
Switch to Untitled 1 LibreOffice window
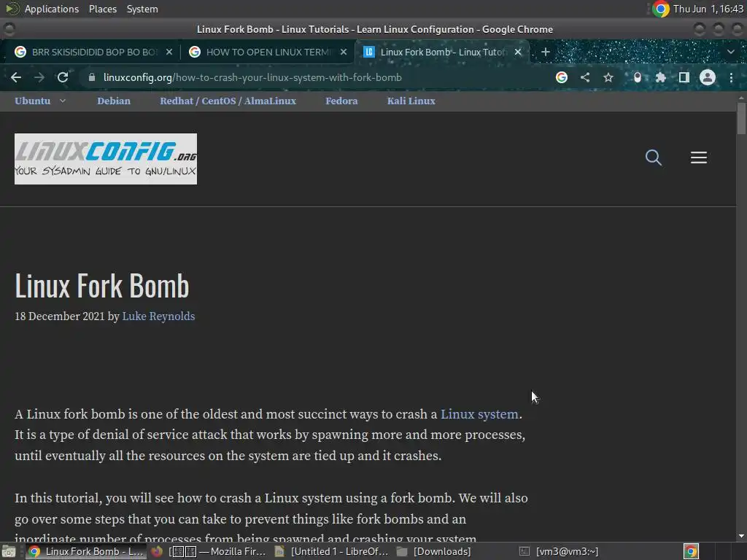click(x=332, y=551)
